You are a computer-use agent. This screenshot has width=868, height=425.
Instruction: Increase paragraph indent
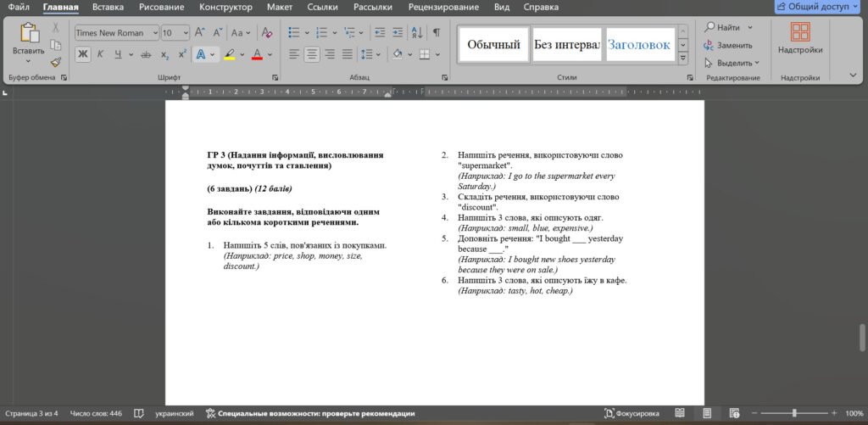(398, 33)
